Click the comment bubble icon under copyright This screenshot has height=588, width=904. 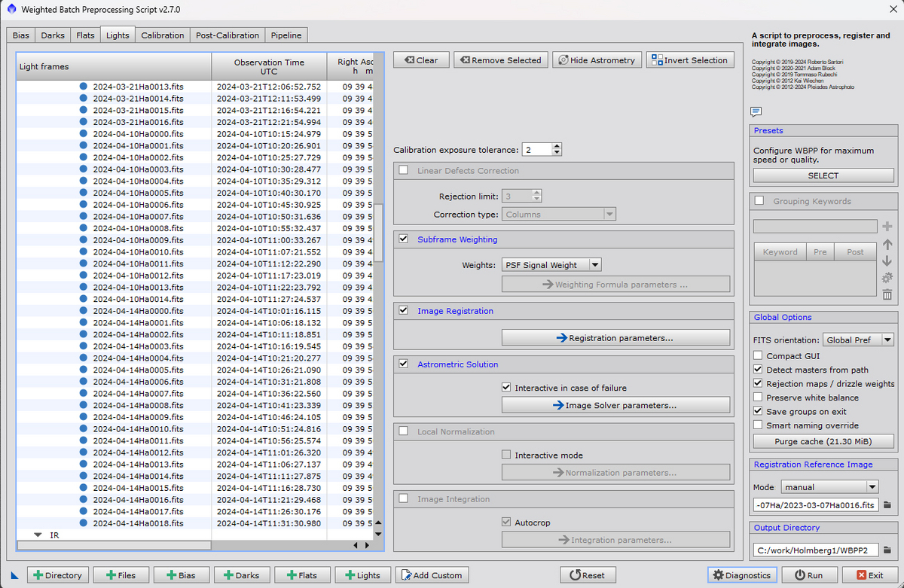click(x=756, y=112)
